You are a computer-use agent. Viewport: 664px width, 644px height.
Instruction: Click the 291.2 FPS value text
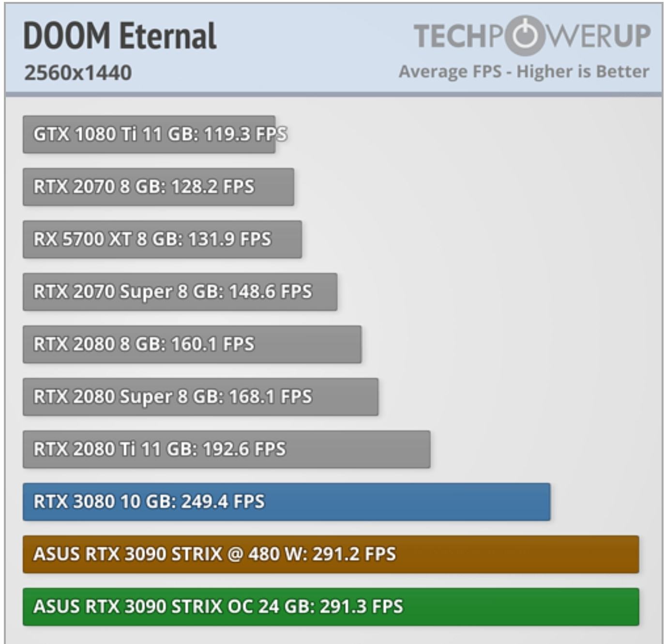(x=354, y=554)
